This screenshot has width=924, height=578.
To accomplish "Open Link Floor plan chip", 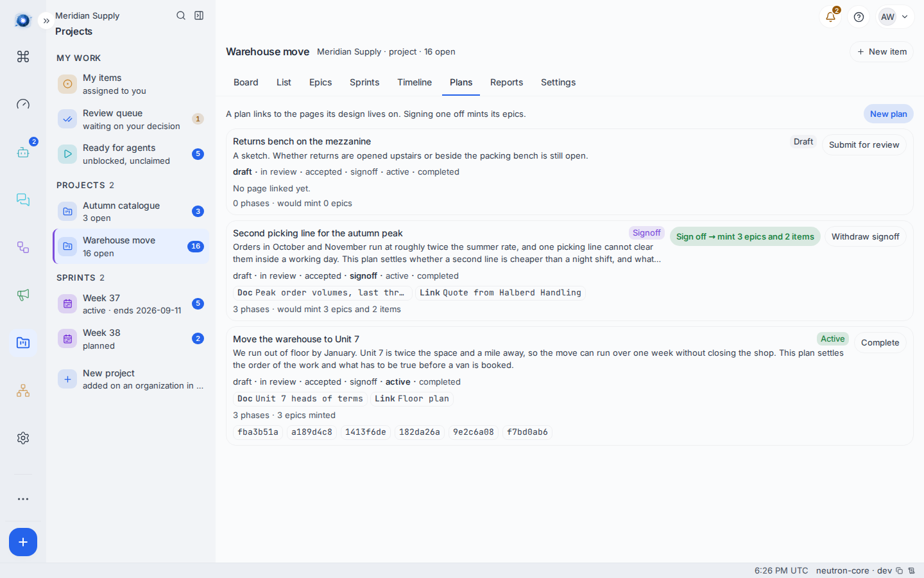I will [412, 398].
